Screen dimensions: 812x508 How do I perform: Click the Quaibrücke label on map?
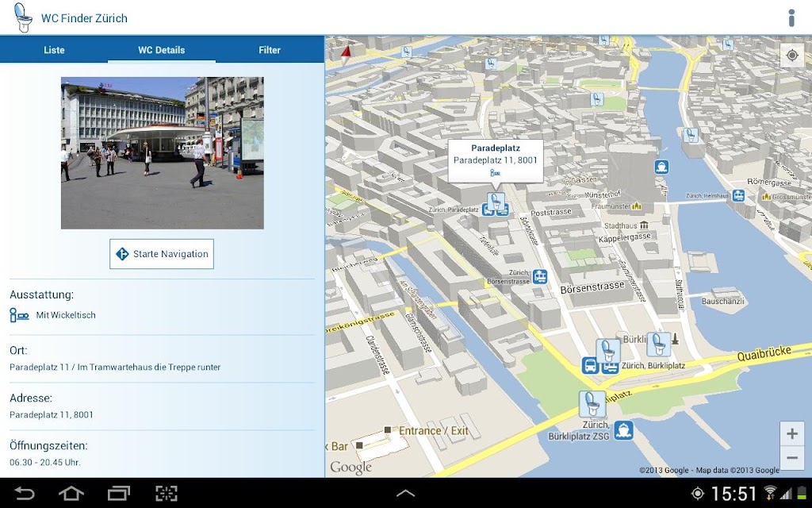coord(764,353)
